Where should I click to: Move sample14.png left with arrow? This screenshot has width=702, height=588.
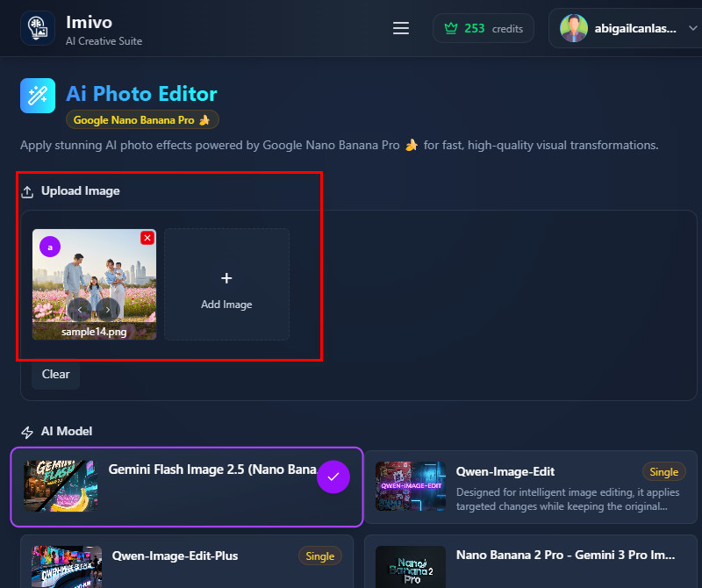coord(80,310)
